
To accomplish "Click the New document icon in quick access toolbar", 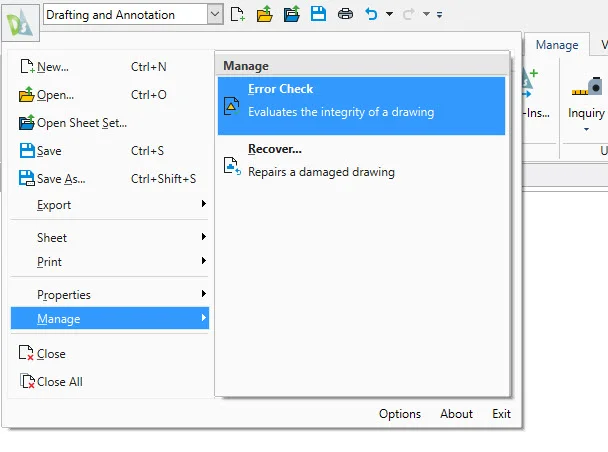I will [237, 14].
